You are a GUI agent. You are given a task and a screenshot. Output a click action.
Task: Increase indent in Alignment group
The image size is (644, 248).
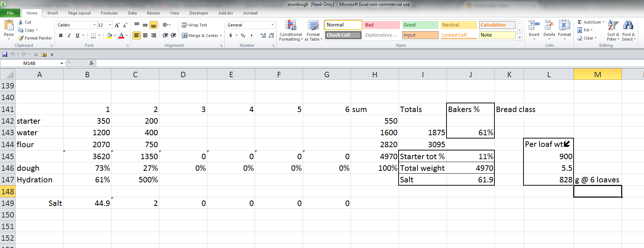point(174,36)
